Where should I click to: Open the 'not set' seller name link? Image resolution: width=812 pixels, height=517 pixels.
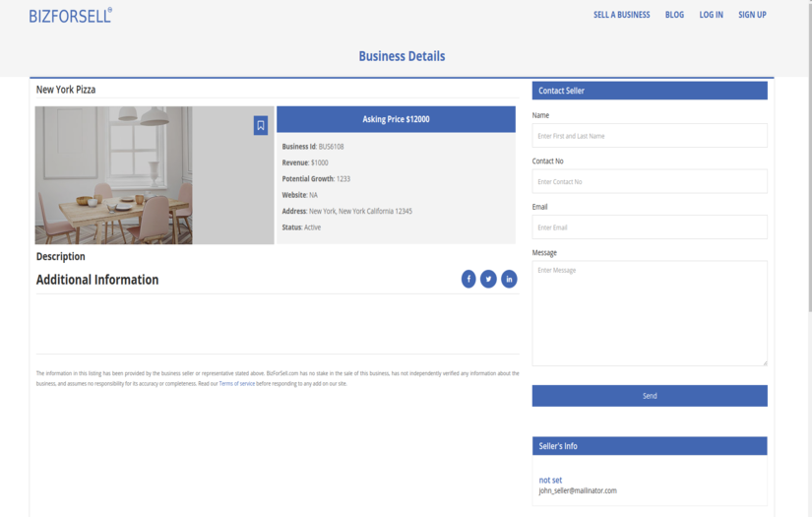(x=550, y=481)
